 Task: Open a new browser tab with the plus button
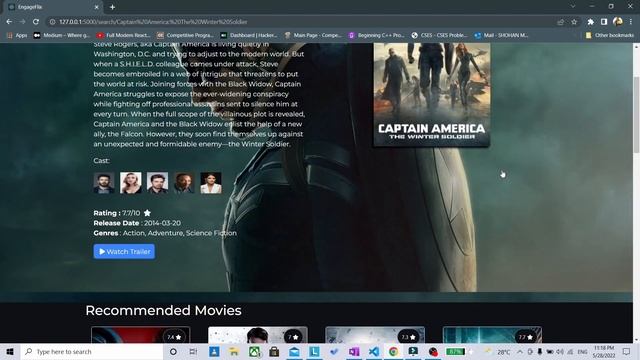(112, 7)
